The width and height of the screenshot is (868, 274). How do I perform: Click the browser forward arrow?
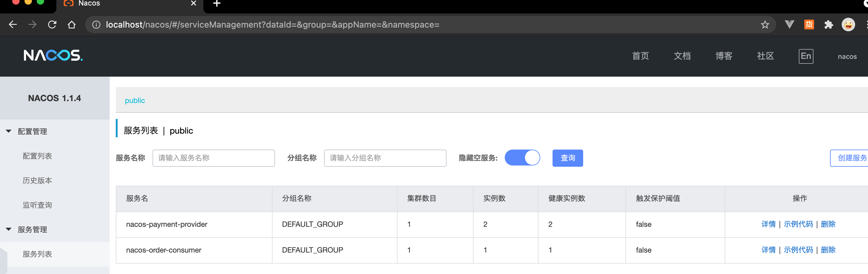(32, 25)
